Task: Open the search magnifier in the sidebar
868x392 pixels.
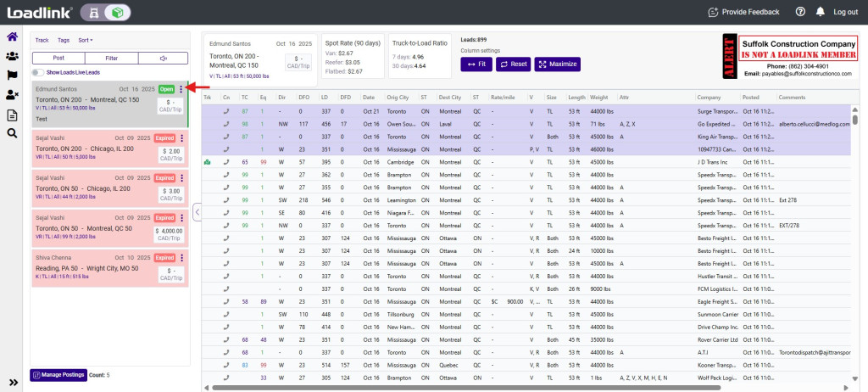Action: point(12,133)
